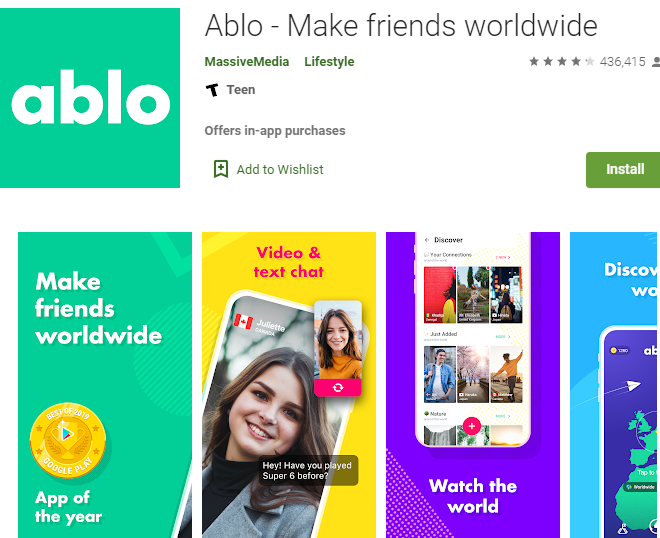Screen dimensions: 660x538
Task: Open the Watch the world screenshot
Action: (x=473, y=385)
